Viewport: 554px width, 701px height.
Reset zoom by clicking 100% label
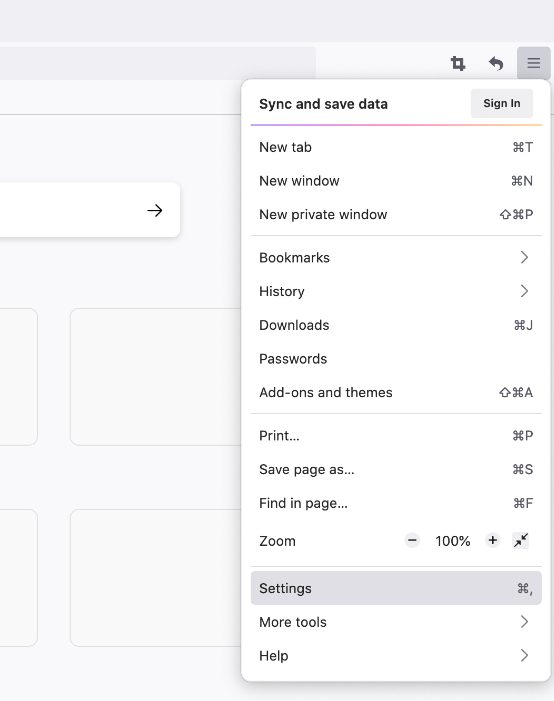point(453,541)
